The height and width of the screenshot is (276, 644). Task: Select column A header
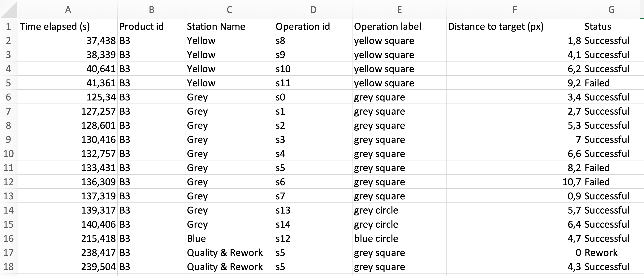click(x=68, y=10)
